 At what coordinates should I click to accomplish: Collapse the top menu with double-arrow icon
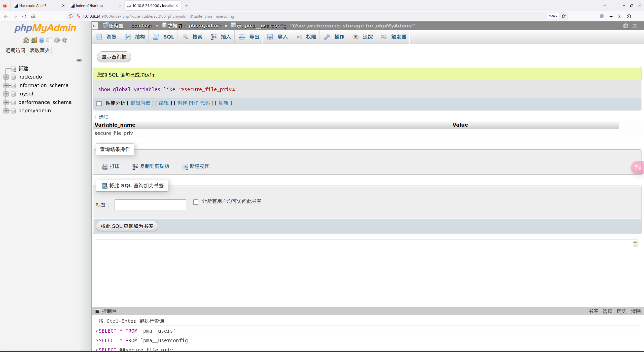(x=635, y=26)
